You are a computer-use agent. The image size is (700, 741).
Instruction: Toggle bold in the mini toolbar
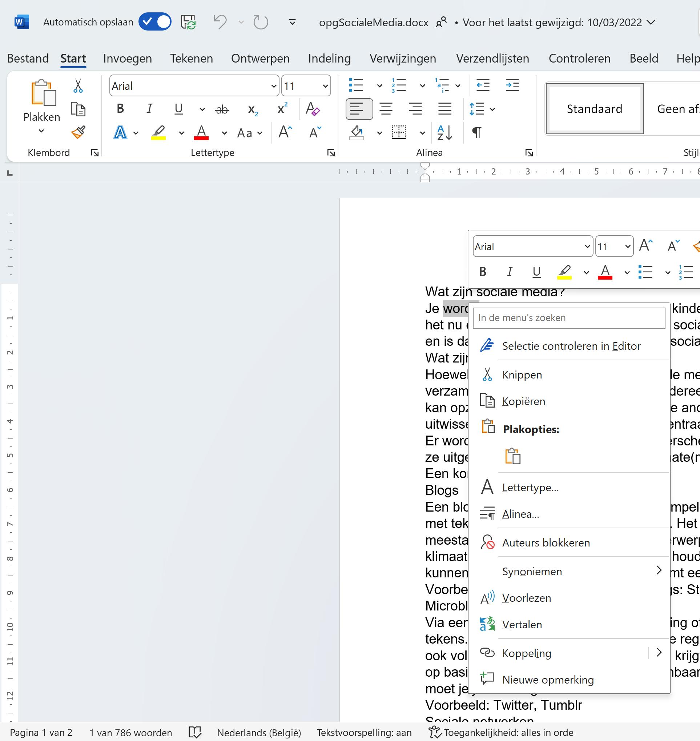pos(482,272)
